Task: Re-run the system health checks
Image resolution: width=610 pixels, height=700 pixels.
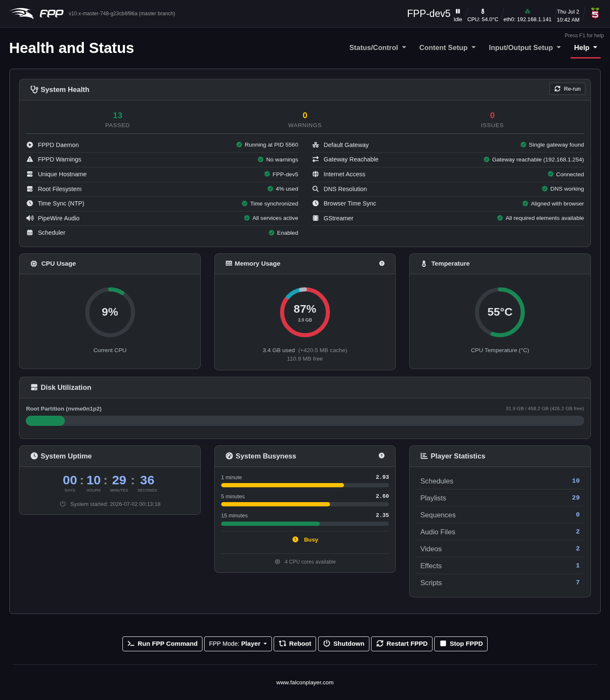Action: click(567, 89)
